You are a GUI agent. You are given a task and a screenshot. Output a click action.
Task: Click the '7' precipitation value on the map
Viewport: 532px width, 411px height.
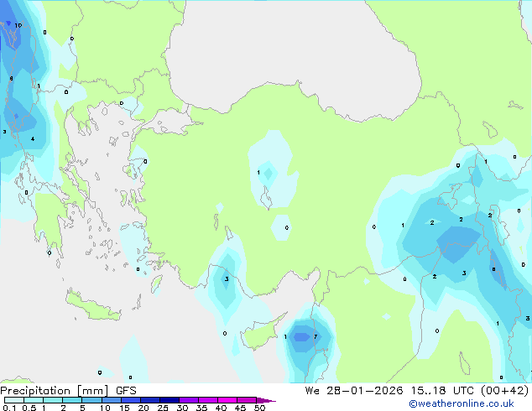pyautogui.click(x=316, y=336)
